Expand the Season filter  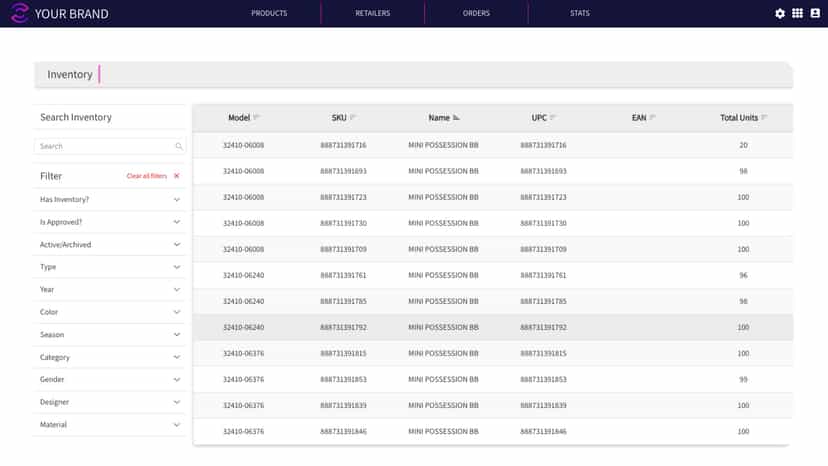click(x=110, y=334)
